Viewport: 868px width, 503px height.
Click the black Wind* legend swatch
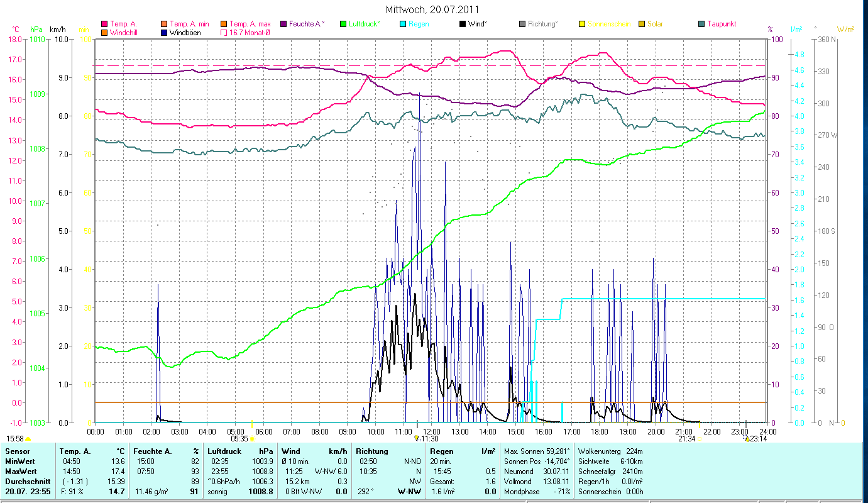pyautogui.click(x=463, y=24)
